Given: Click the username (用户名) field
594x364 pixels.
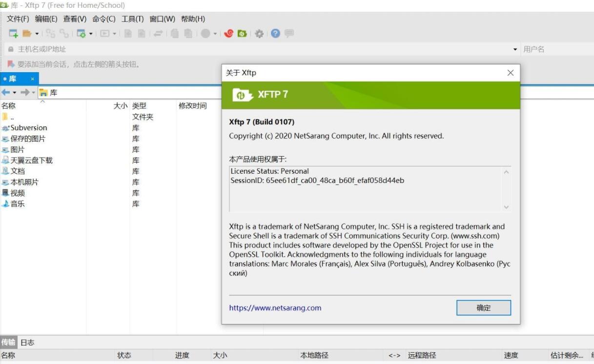Looking at the screenshot, I should (557, 49).
